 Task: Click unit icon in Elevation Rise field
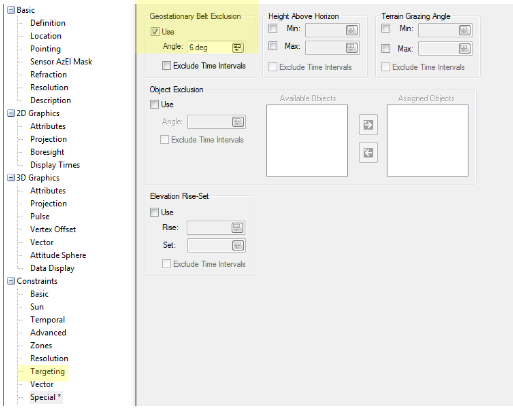pyautogui.click(x=237, y=228)
